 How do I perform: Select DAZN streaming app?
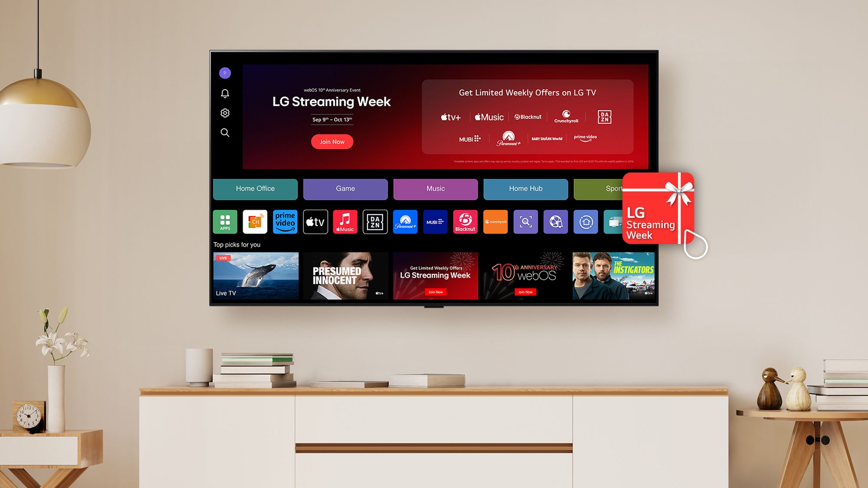[x=375, y=221]
